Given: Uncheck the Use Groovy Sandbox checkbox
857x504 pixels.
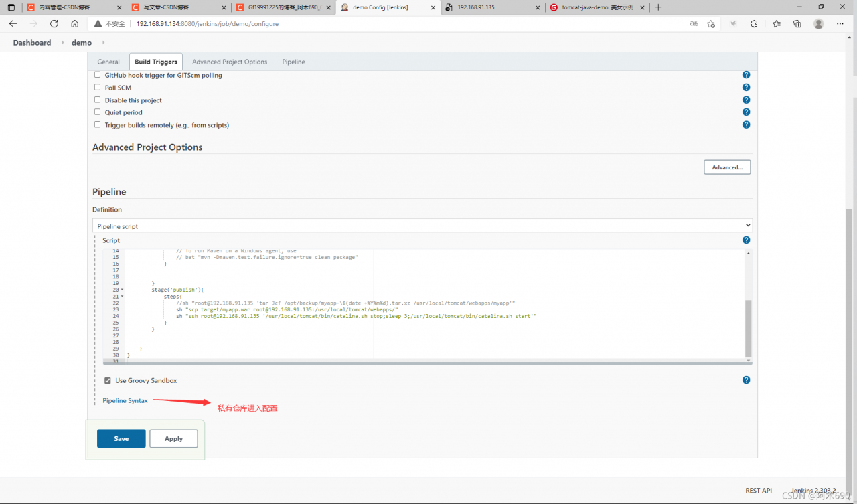Looking at the screenshot, I should point(108,380).
